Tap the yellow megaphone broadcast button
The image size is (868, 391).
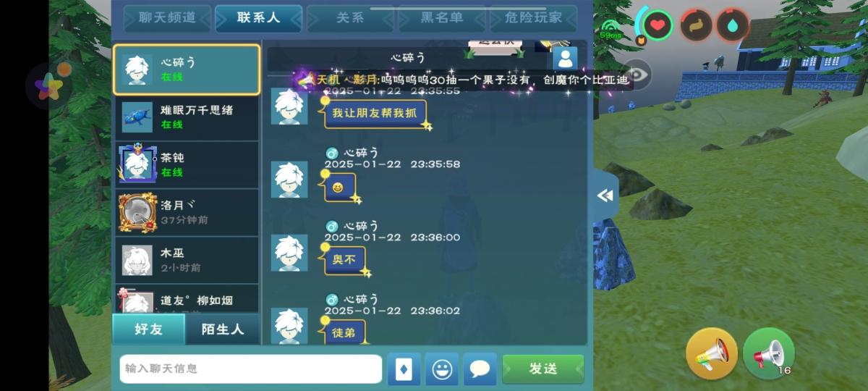712,353
